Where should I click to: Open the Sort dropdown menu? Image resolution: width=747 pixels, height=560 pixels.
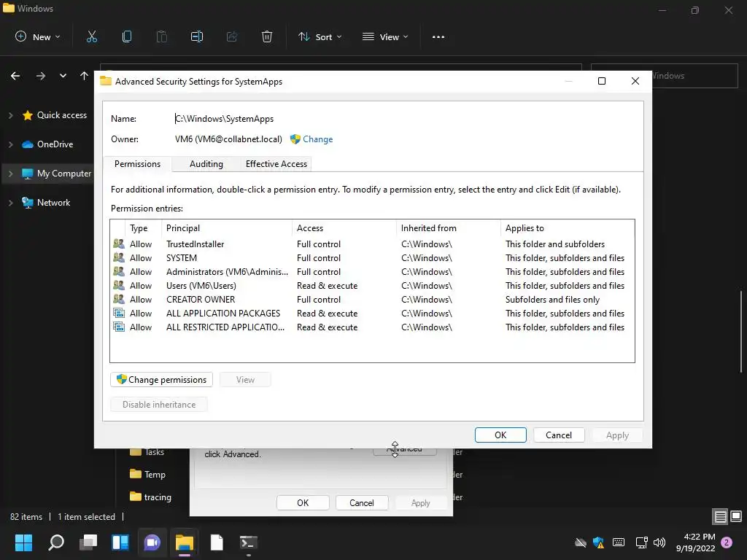(320, 36)
